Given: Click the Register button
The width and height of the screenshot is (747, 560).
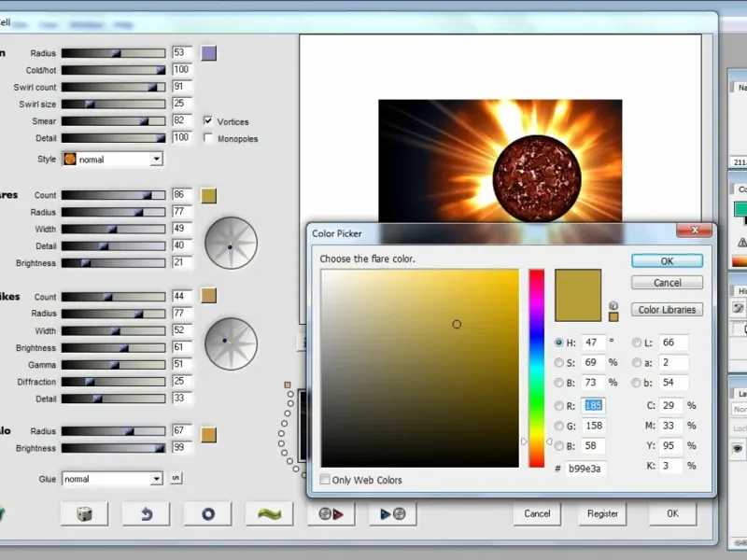Looking at the screenshot, I should click(602, 513).
